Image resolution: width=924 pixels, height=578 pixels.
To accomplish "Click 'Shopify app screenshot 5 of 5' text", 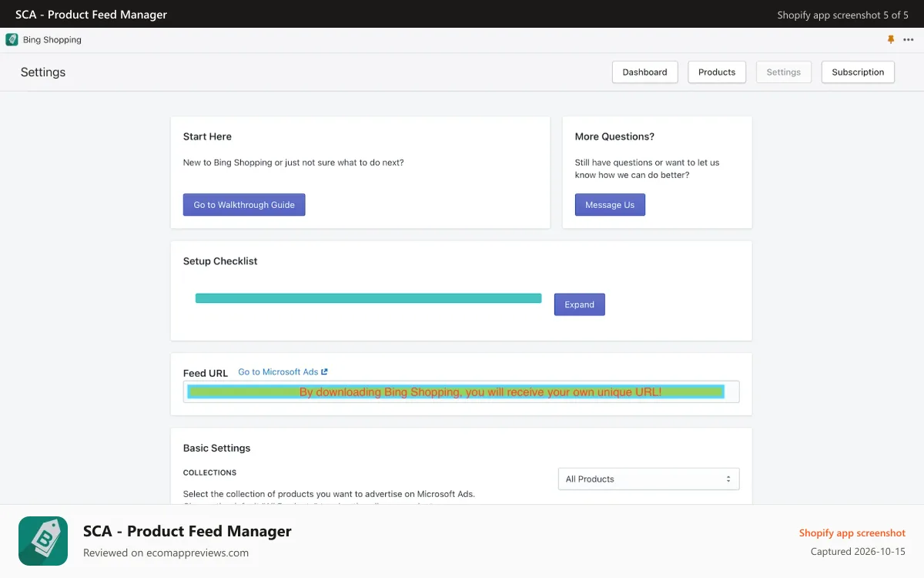I will click(843, 15).
